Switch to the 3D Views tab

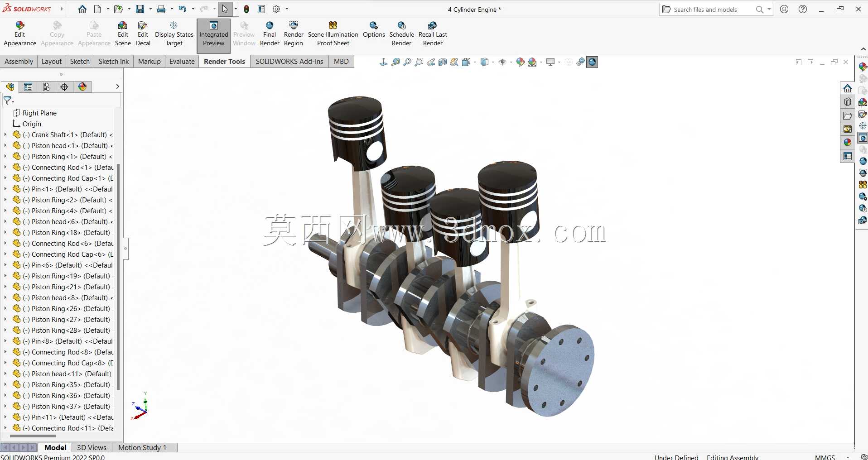point(92,447)
